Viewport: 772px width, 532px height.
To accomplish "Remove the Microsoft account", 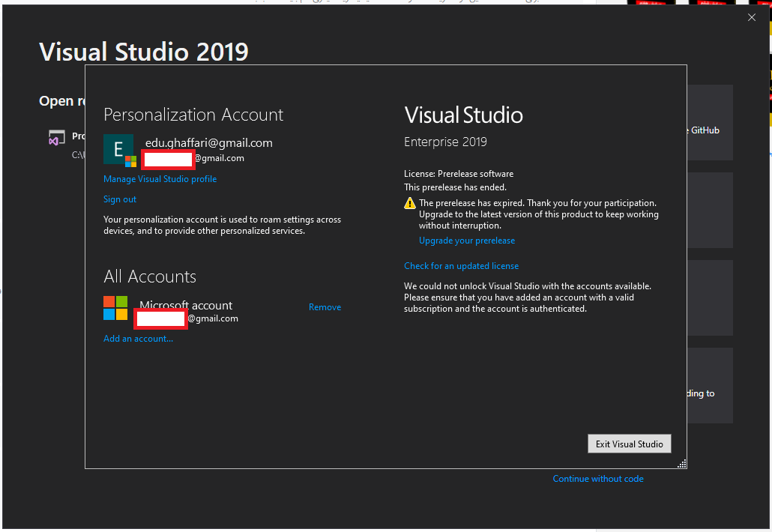I will point(325,307).
